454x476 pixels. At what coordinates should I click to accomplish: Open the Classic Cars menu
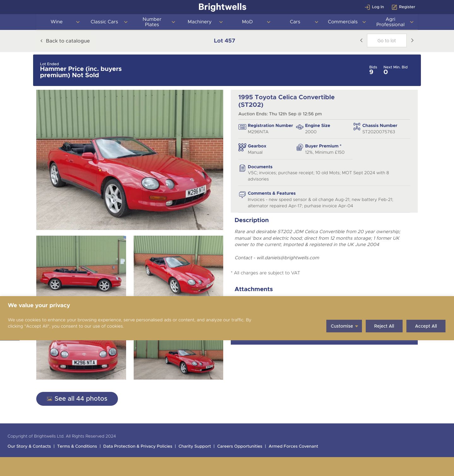[104, 22]
